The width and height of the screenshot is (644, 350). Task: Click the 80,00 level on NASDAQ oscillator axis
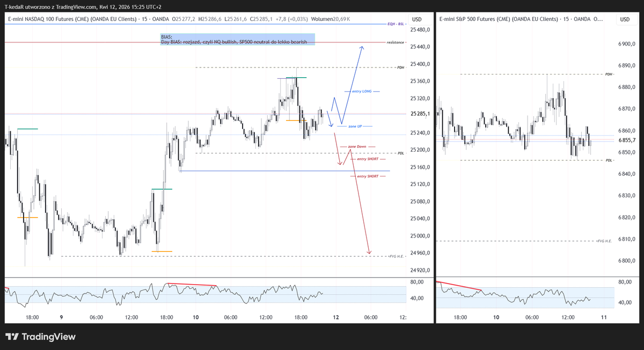(416, 282)
